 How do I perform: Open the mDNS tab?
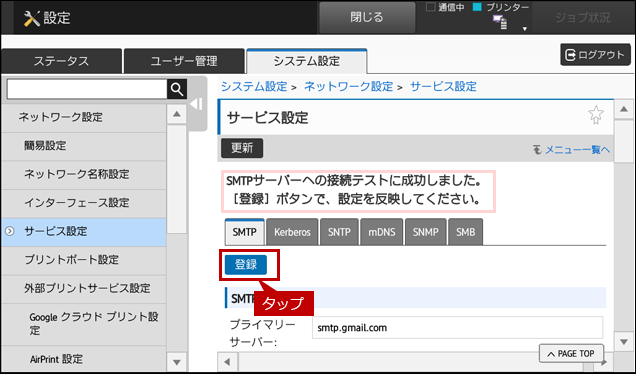pos(381,232)
